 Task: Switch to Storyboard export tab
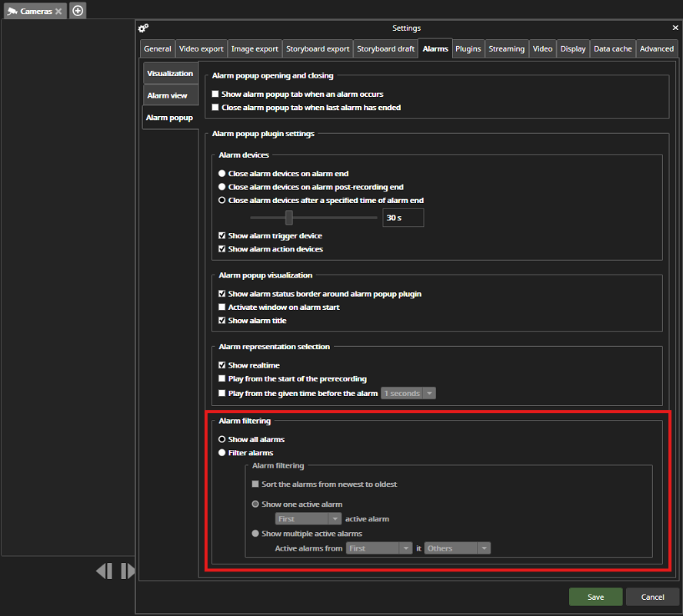318,48
